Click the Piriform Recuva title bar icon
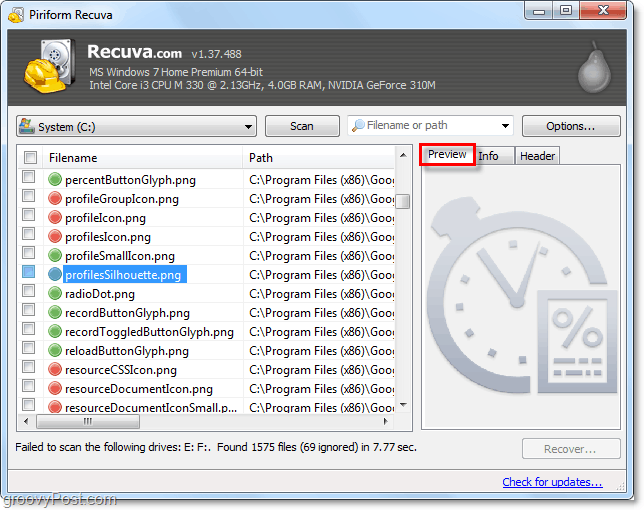The height and width of the screenshot is (510, 644). (x=16, y=15)
